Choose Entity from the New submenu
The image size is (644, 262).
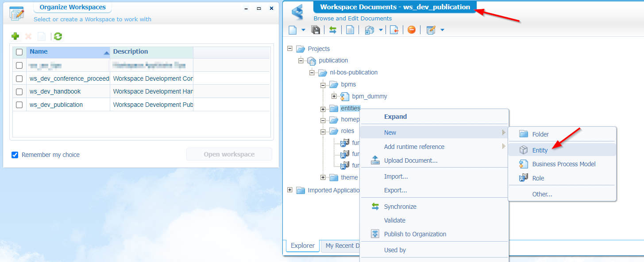coord(540,150)
